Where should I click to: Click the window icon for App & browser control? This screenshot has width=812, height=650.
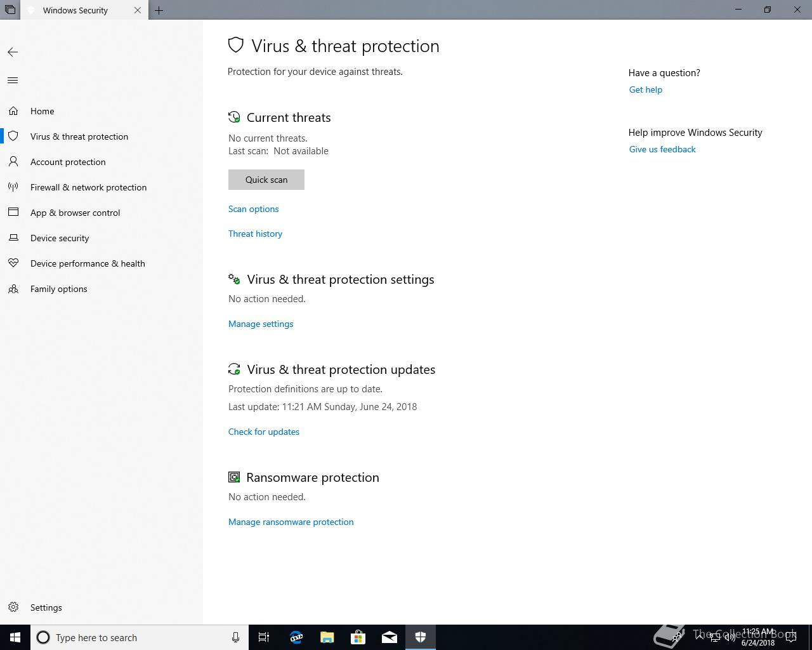coord(13,213)
